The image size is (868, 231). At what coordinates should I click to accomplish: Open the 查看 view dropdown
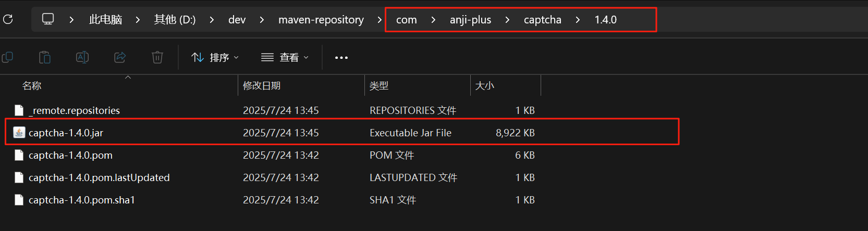point(285,57)
